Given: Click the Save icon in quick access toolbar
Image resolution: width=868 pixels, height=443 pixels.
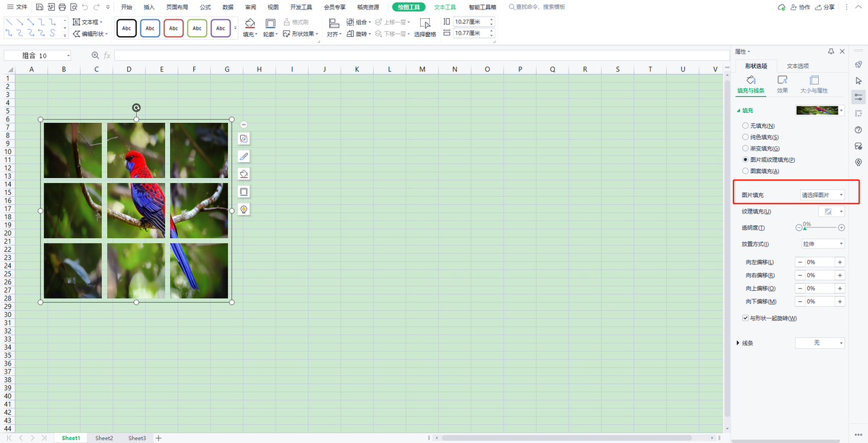Looking at the screenshot, I should coord(39,7).
